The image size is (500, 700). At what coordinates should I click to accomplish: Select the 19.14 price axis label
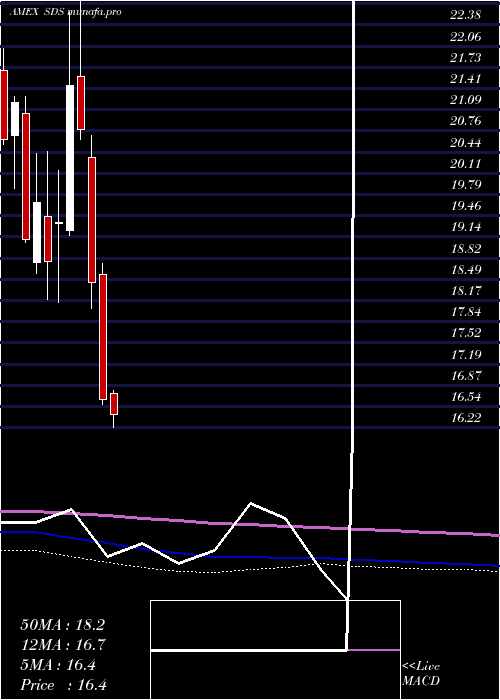466,227
